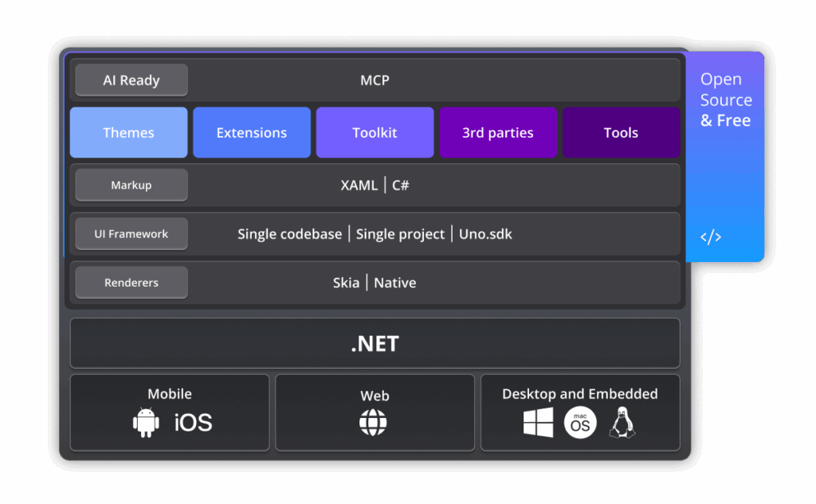Screen dimensions: 816x504
Task: Select the Markup label button
Action: [131, 185]
